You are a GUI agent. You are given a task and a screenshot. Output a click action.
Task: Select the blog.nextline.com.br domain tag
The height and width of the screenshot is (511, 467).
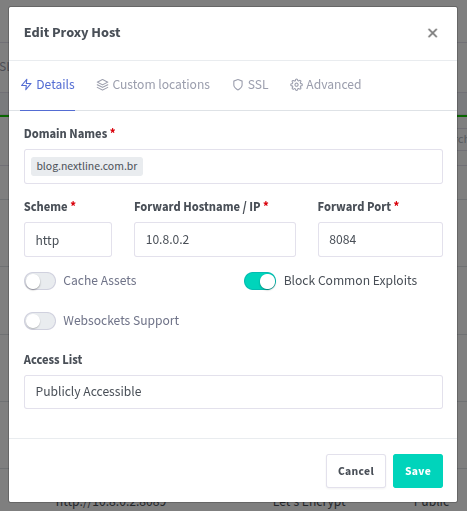coord(87,166)
